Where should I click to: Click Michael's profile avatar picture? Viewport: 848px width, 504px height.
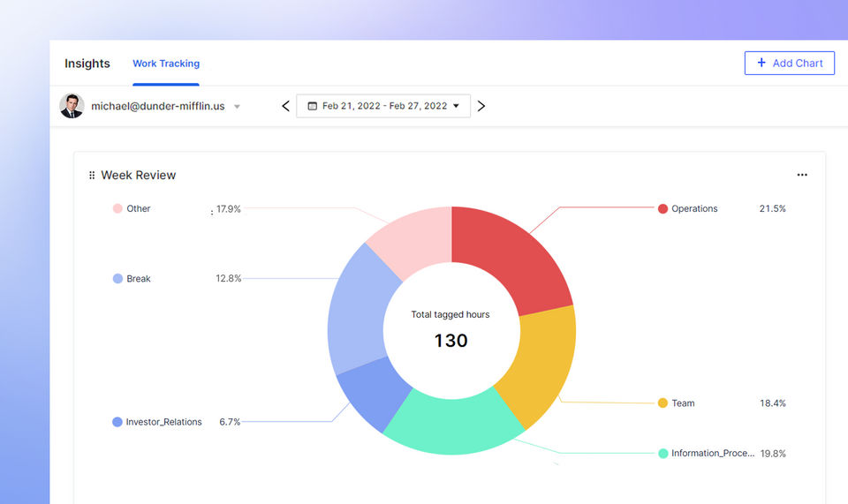pos(72,106)
